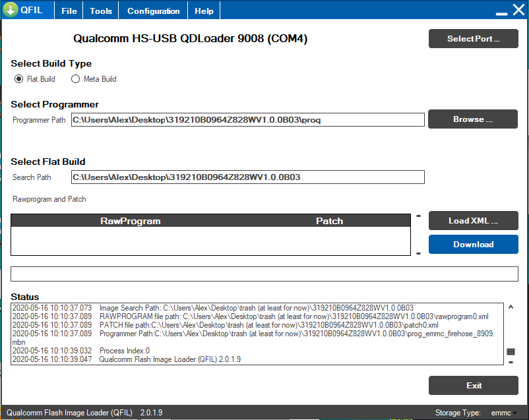Click the Load XML button
The height and width of the screenshot is (420, 529).
pyautogui.click(x=473, y=221)
